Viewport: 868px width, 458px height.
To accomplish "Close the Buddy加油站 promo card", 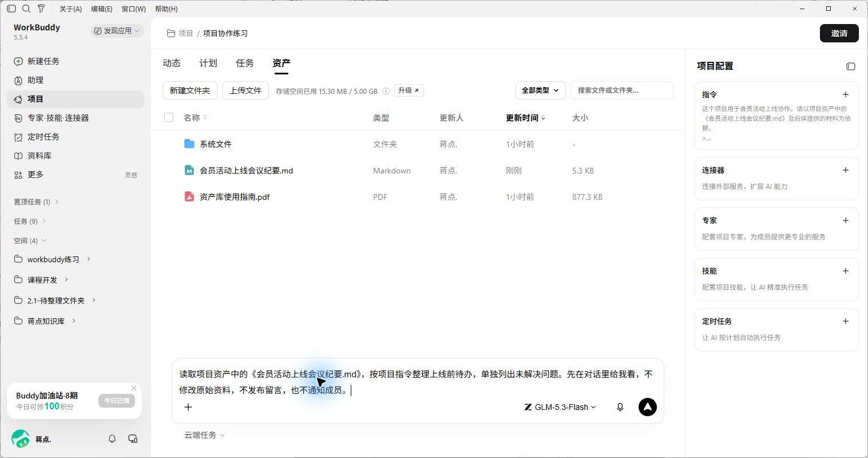I will pos(134,388).
